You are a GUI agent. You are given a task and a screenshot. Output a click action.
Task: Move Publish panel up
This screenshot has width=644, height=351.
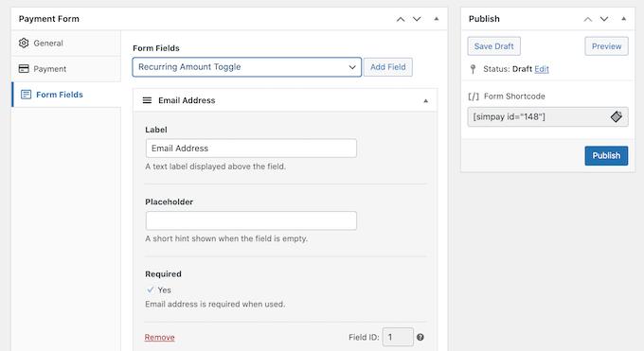[588, 19]
